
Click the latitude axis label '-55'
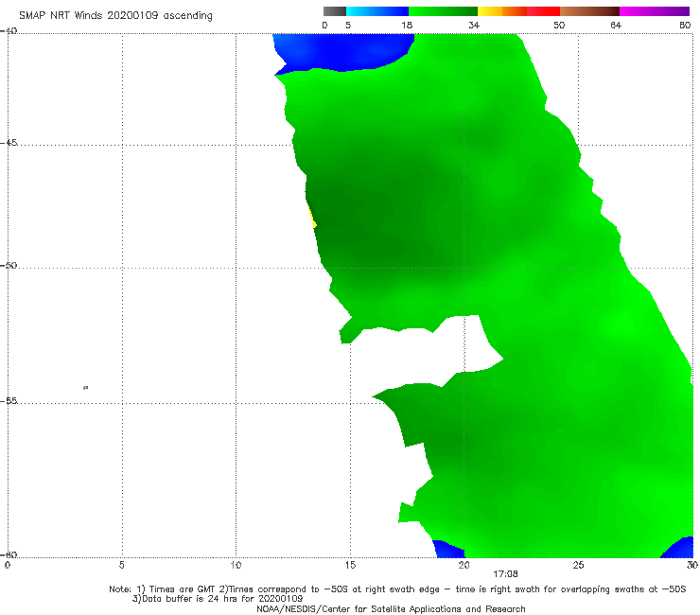pyautogui.click(x=9, y=400)
